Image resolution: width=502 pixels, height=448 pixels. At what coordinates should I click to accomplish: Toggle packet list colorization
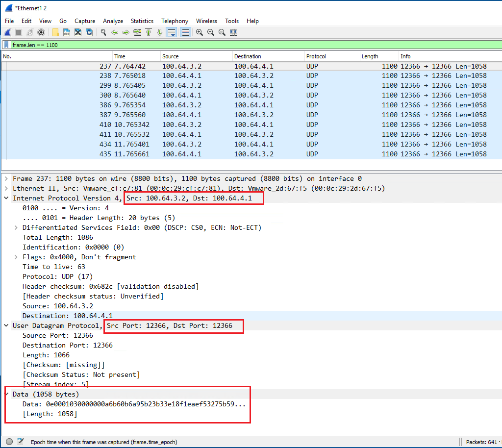185,32
